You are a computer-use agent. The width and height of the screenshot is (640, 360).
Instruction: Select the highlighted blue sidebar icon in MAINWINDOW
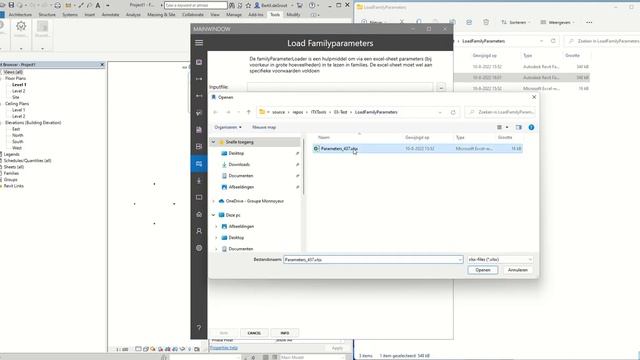point(199,164)
